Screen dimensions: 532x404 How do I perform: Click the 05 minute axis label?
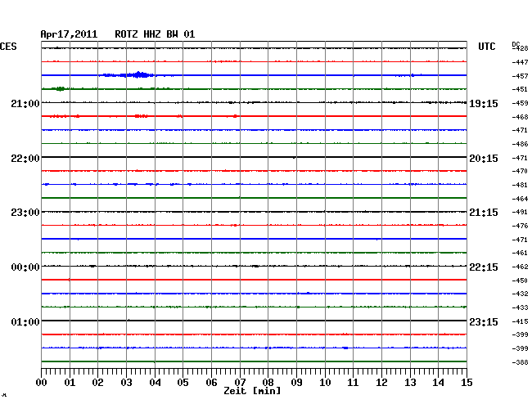[x=183, y=383]
